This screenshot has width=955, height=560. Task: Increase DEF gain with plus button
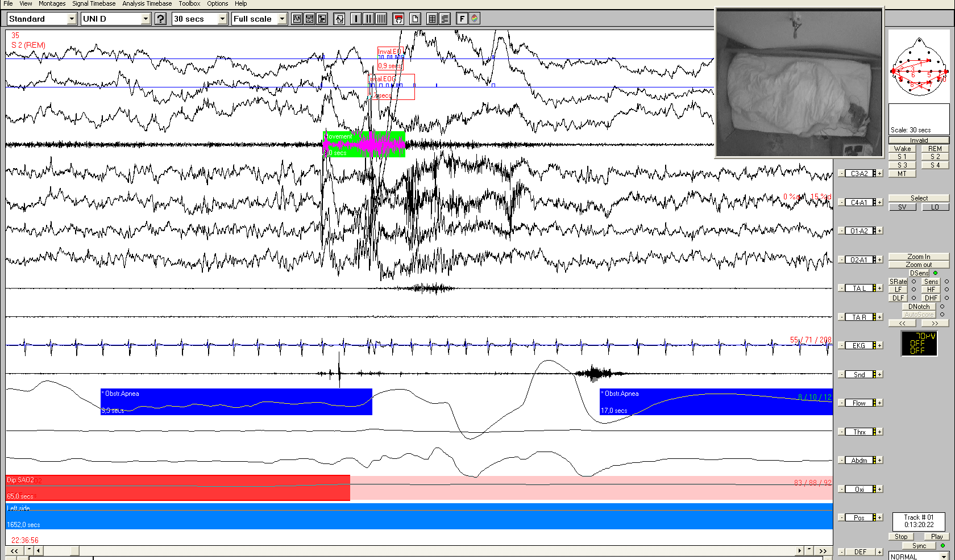click(880, 552)
